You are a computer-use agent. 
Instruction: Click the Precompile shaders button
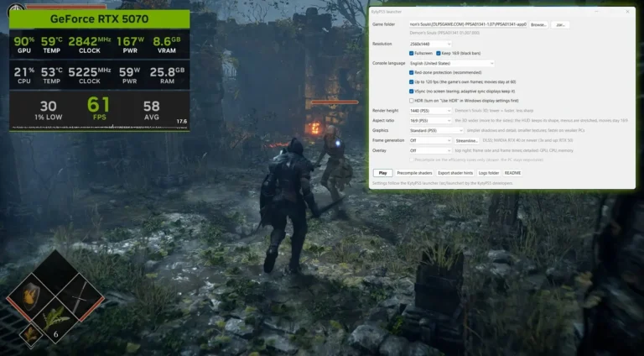[414, 173]
